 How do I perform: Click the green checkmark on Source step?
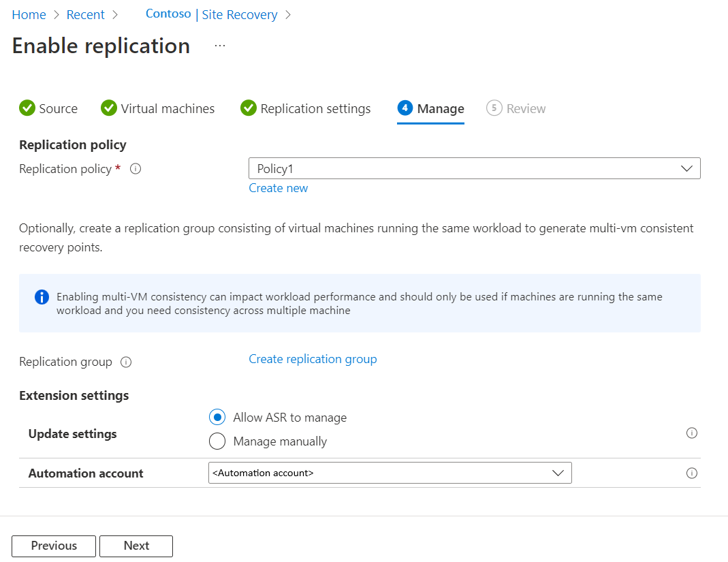(27, 108)
